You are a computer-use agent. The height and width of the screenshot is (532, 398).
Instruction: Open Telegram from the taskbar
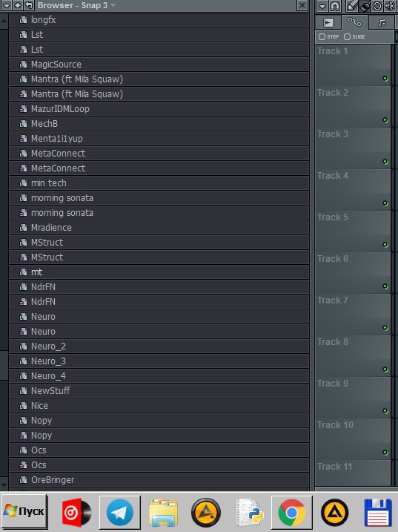point(119,512)
